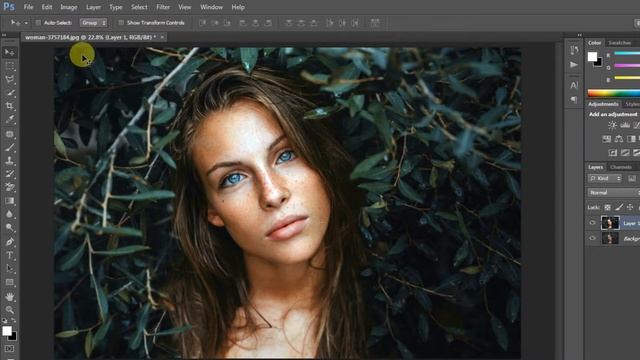Open the Paragraph panel icon
Viewport: 640px width, 360px height.
click(574, 100)
